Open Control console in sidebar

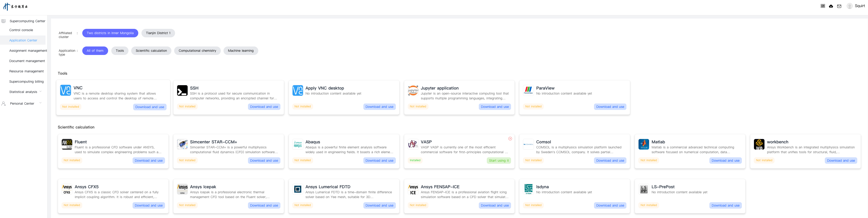(x=21, y=30)
